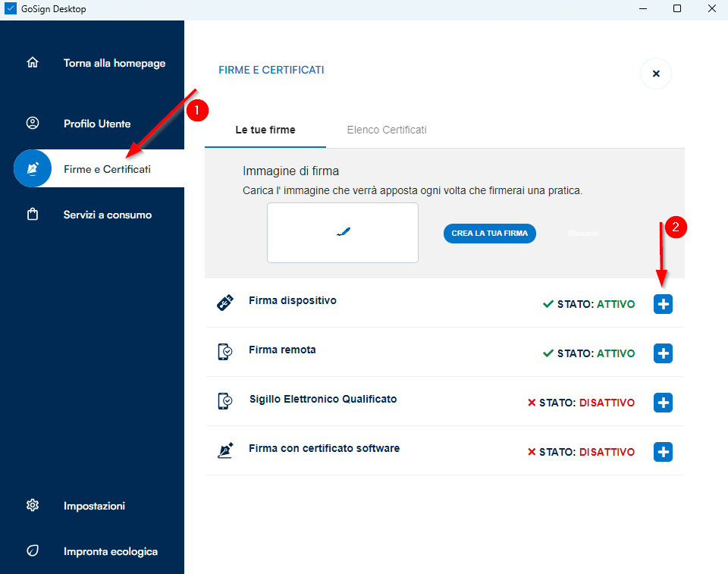Select the Le tue firme tab
Image resolution: width=728 pixels, height=574 pixels.
(x=265, y=130)
